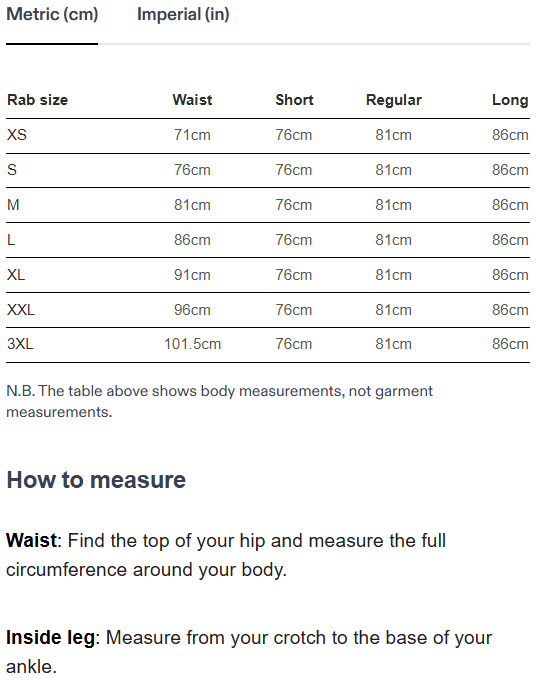536x680 pixels.
Task: Click the 91cm waist value for XL
Action: tap(192, 275)
